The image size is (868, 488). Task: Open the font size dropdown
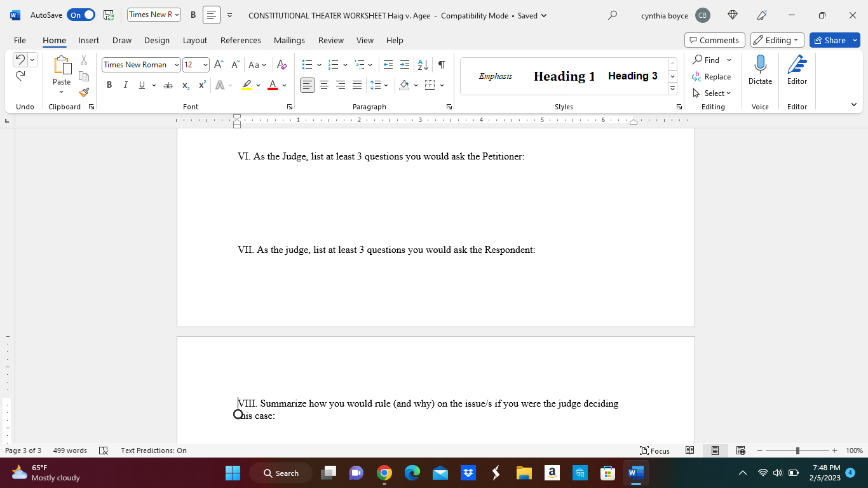coord(205,65)
